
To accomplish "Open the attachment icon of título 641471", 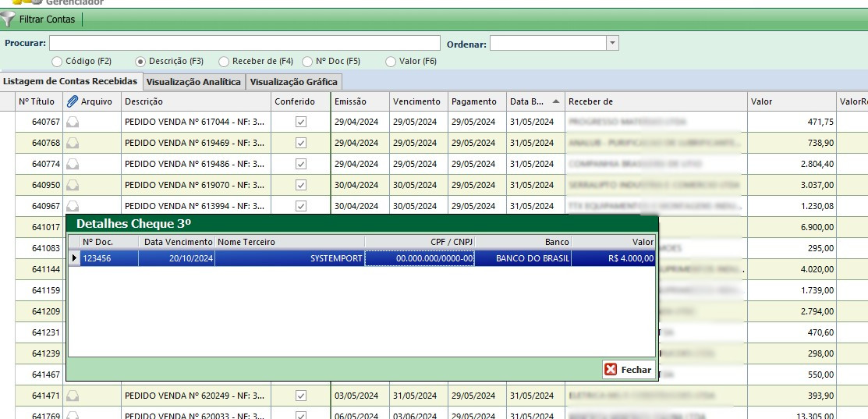I will point(73,396).
